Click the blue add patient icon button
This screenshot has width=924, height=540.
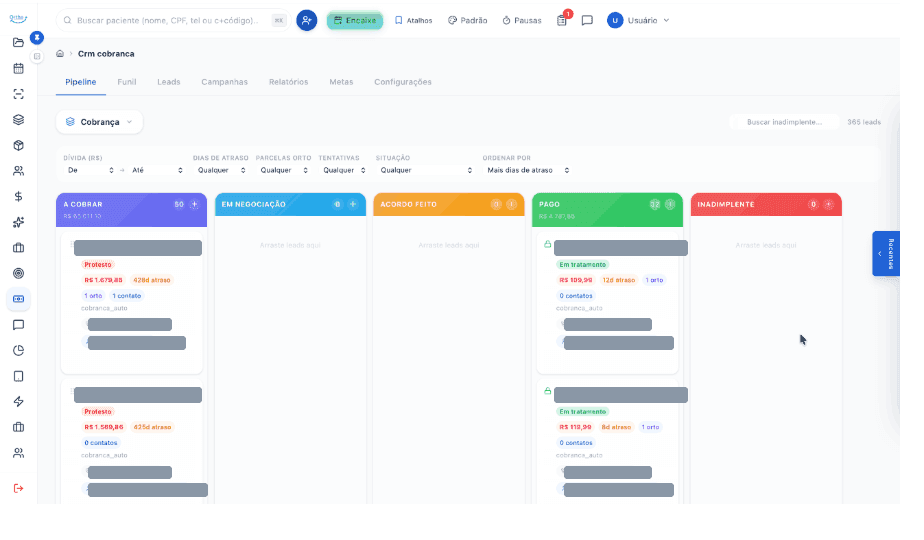[306, 20]
